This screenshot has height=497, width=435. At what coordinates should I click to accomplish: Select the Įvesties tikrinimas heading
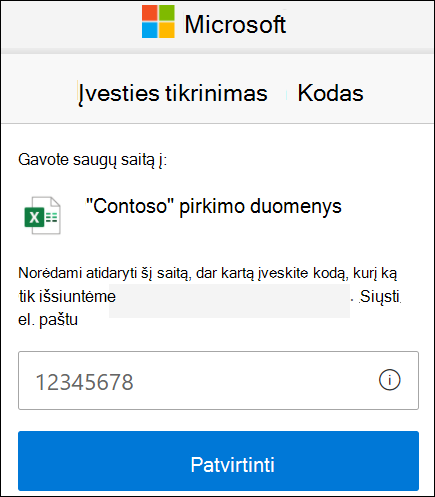point(173,93)
